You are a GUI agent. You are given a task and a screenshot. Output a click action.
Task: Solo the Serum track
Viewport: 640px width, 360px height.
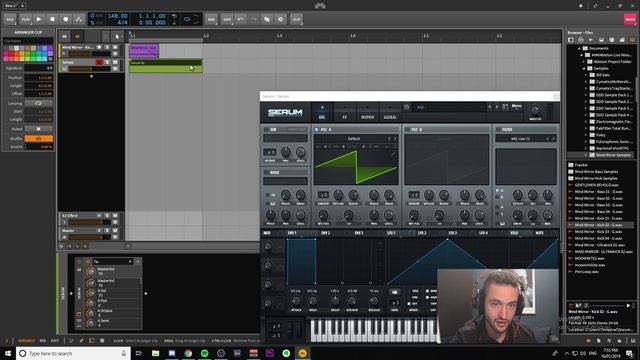click(107, 62)
